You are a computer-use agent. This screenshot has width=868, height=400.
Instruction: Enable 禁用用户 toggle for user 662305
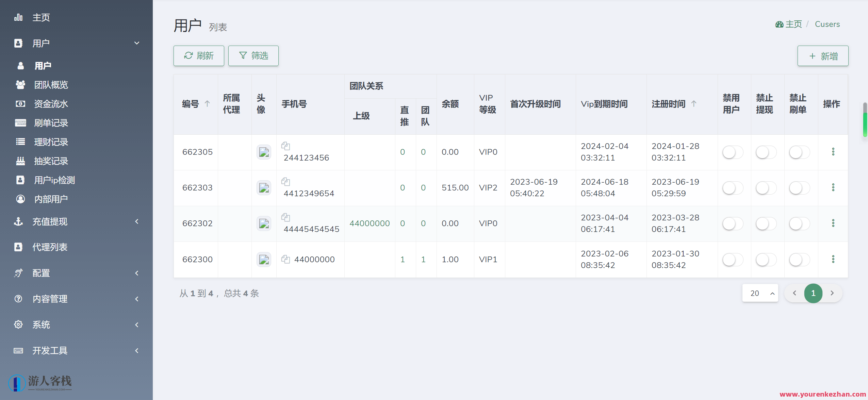click(732, 152)
